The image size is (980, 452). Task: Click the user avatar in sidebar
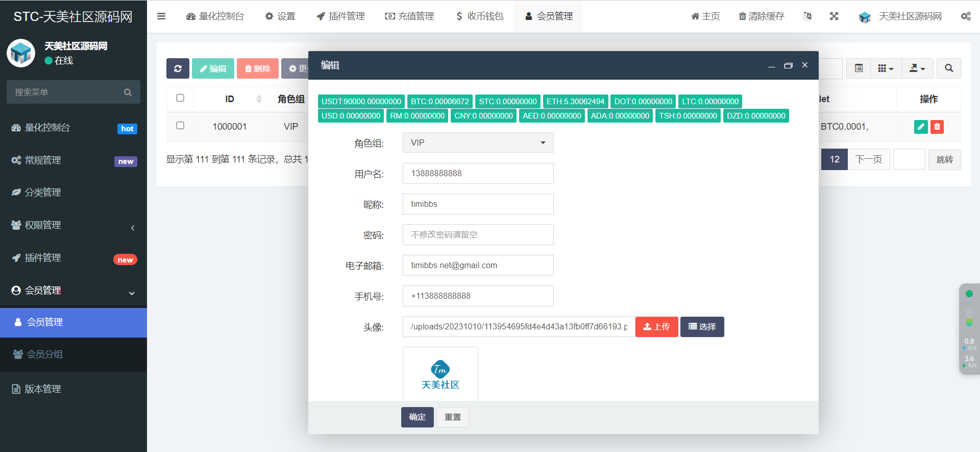[21, 53]
